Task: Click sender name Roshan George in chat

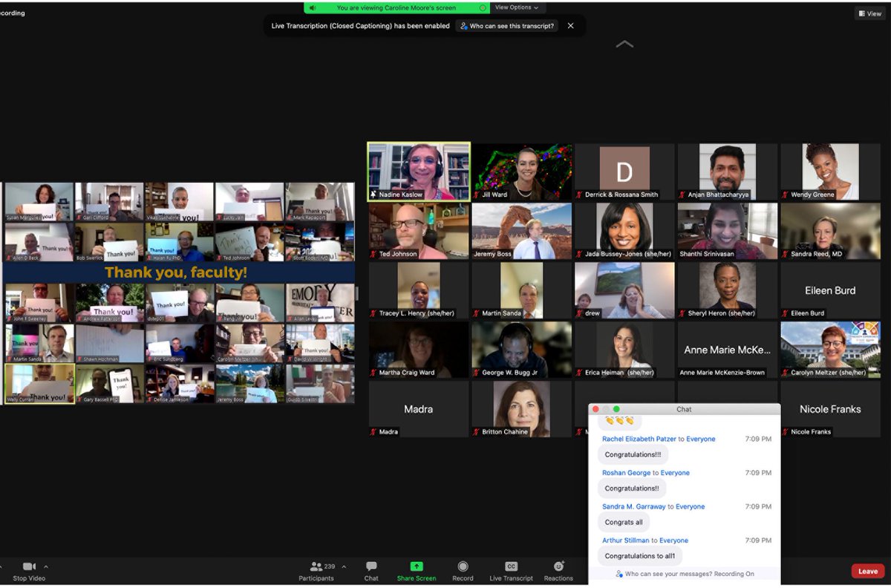Action: [x=626, y=473]
